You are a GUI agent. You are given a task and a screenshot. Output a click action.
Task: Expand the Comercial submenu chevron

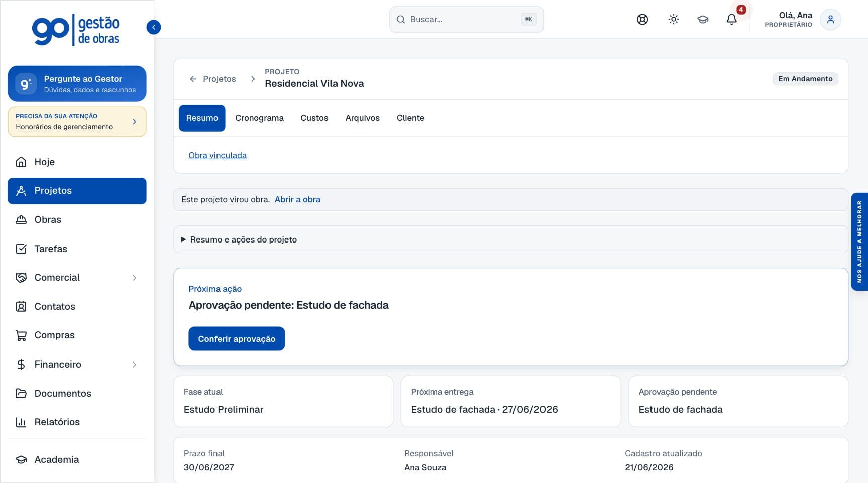click(x=134, y=278)
